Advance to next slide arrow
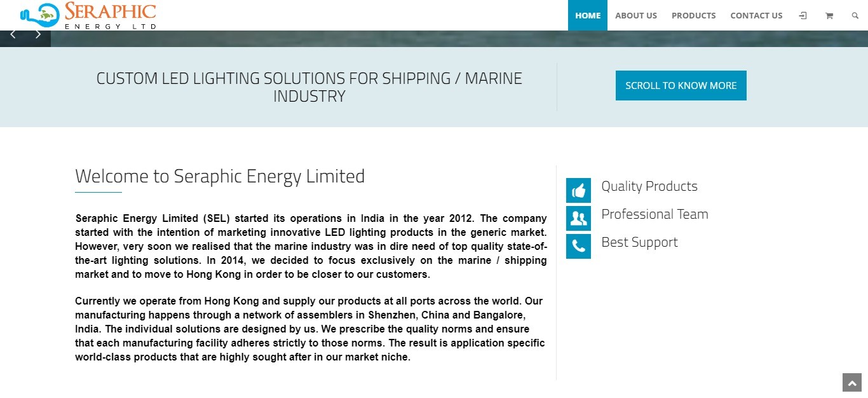 click(38, 34)
